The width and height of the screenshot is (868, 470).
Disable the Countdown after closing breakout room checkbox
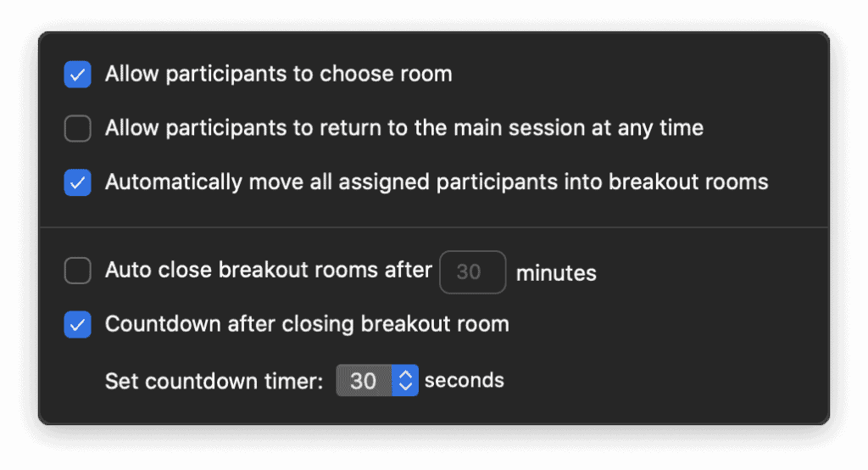point(78,324)
